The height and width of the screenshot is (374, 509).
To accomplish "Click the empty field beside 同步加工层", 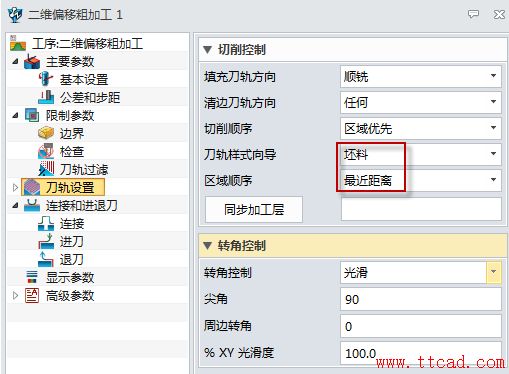I will coord(421,209).
